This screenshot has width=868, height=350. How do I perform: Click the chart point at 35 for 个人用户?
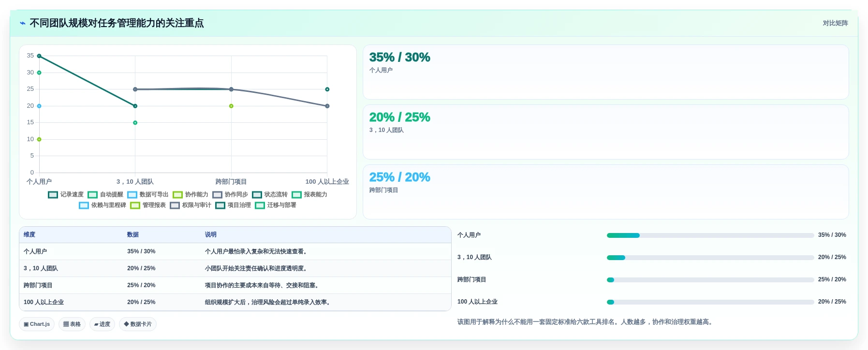coord(39,56)
